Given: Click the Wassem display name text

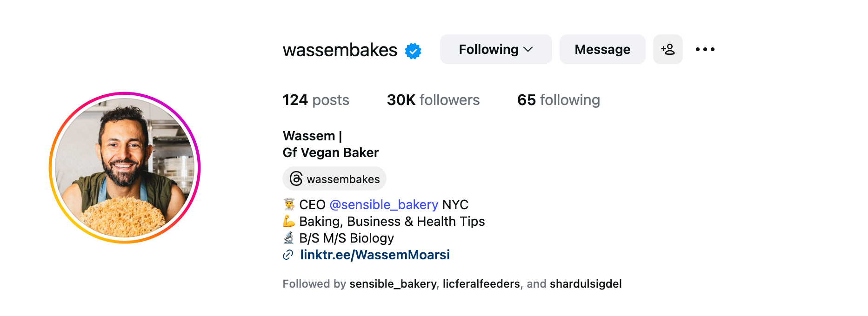Looking at the screenshot, I should tap(309, 136).
